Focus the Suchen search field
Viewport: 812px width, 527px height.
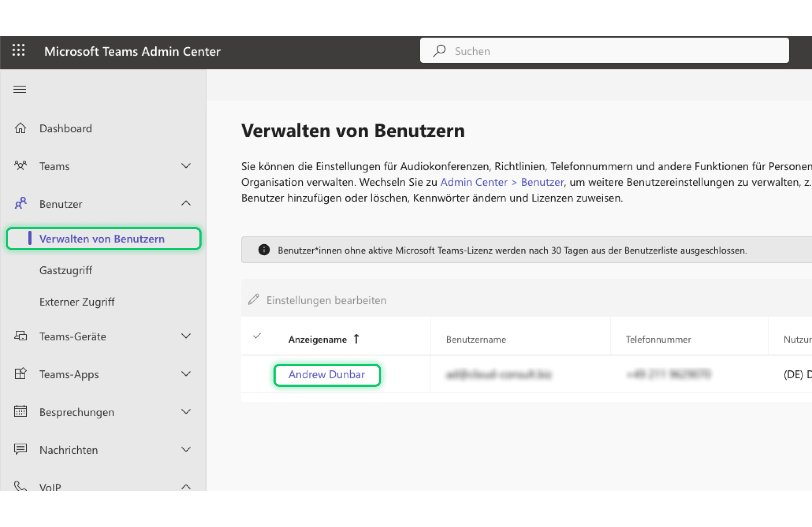604,51
